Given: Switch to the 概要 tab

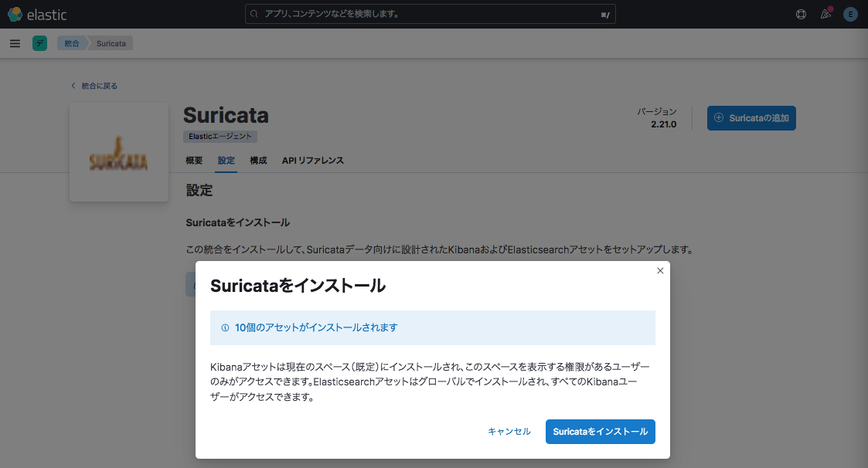Looking at the screenshot, I should pyautogui.click(x=194, y=161).
